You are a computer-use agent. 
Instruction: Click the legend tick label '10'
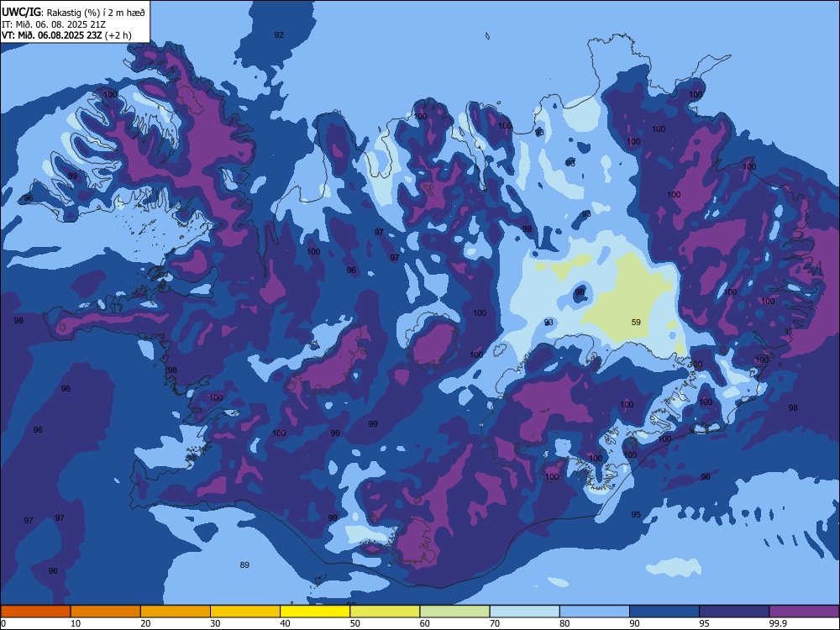click(x=76, y=623)
